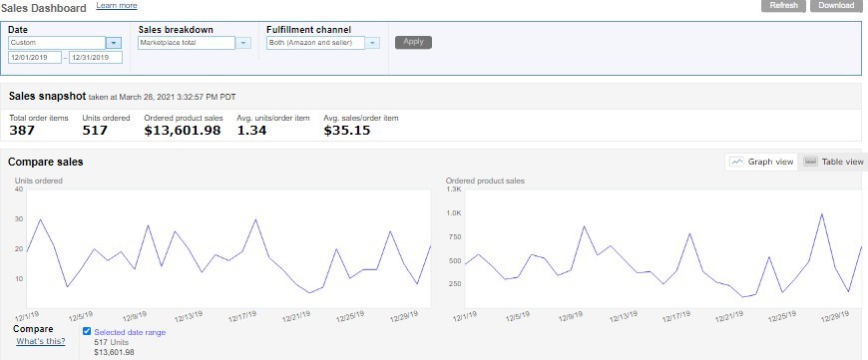This screenshot has height=360, width=868.
Task: Click the Ordered product sales line chart
Action: (x=663, y=248)
